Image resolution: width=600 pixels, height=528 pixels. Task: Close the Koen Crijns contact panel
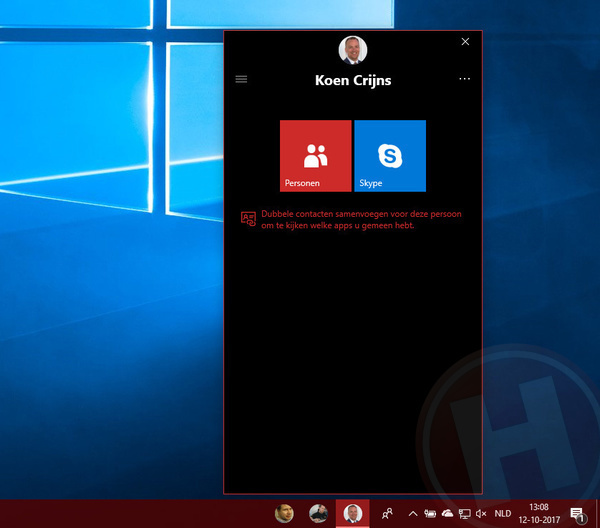coord(465,42)
